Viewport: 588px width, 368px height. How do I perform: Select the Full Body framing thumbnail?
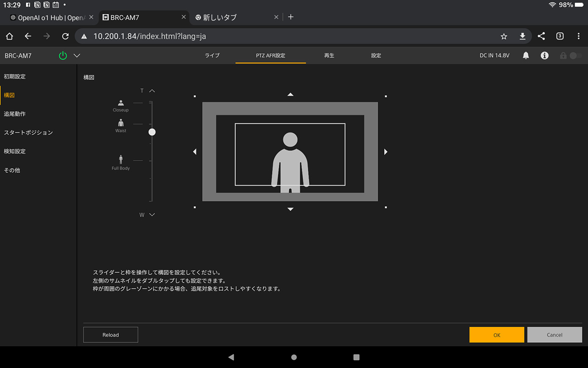tap(121, 162)
